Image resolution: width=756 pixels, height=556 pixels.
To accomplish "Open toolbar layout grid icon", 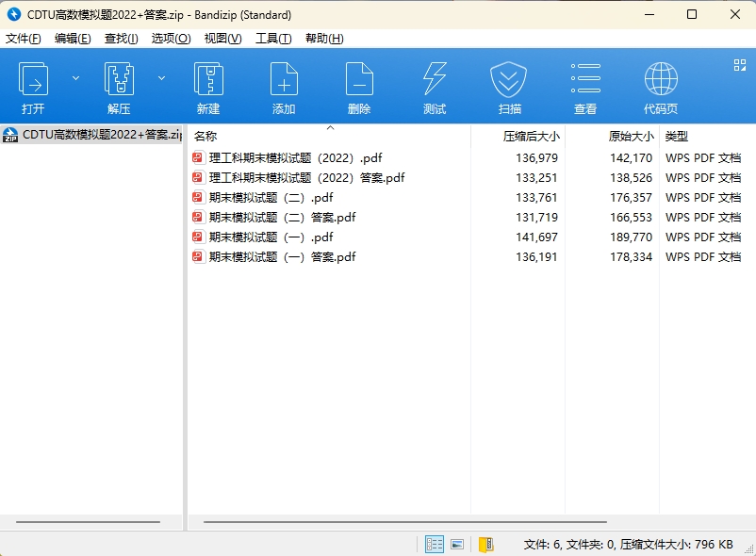I will pos(740,65).
